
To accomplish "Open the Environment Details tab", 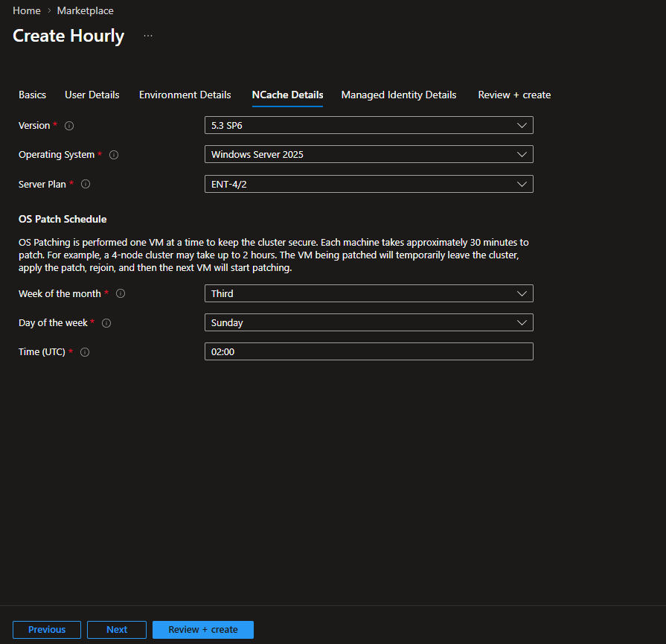I will coord(185,95).
